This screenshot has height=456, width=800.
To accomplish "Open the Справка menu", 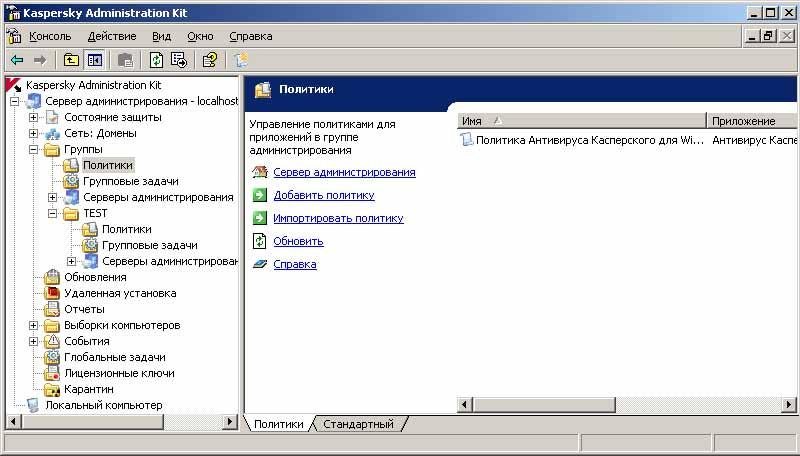I will click(251, 36).
